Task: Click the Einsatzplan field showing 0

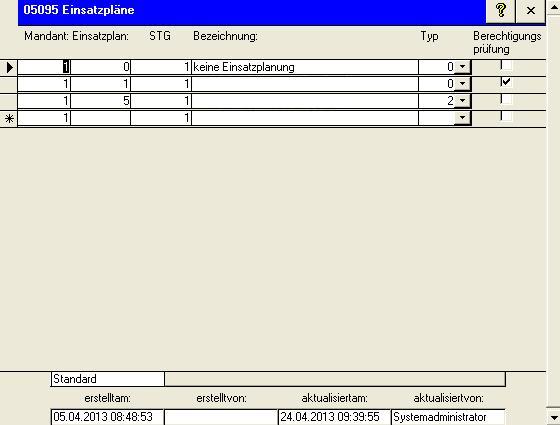Action: coord(101,67)
